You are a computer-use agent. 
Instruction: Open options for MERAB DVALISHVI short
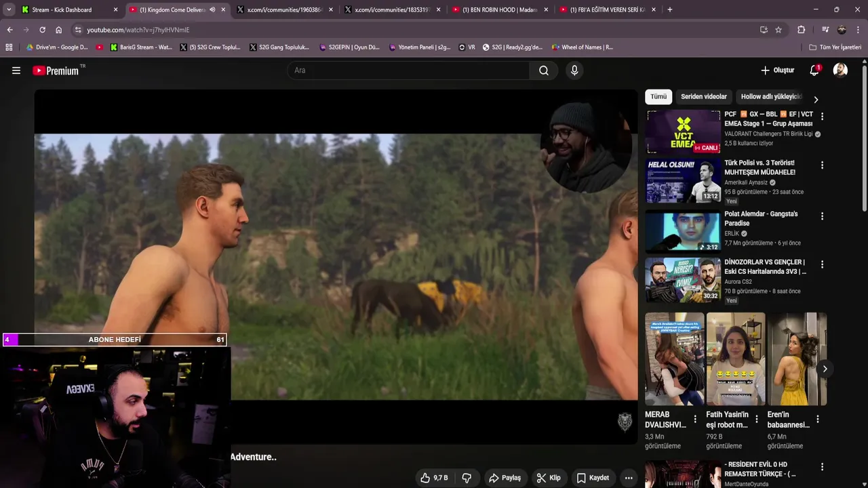coord(695,420)
